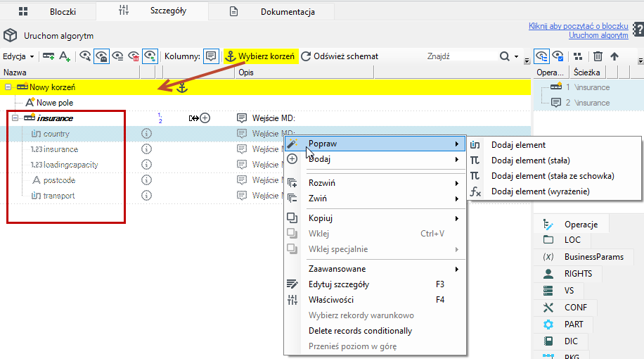Open the Uruchom algorytm link
This screenshot has width=644, height=359.
(x=598, y=35)
